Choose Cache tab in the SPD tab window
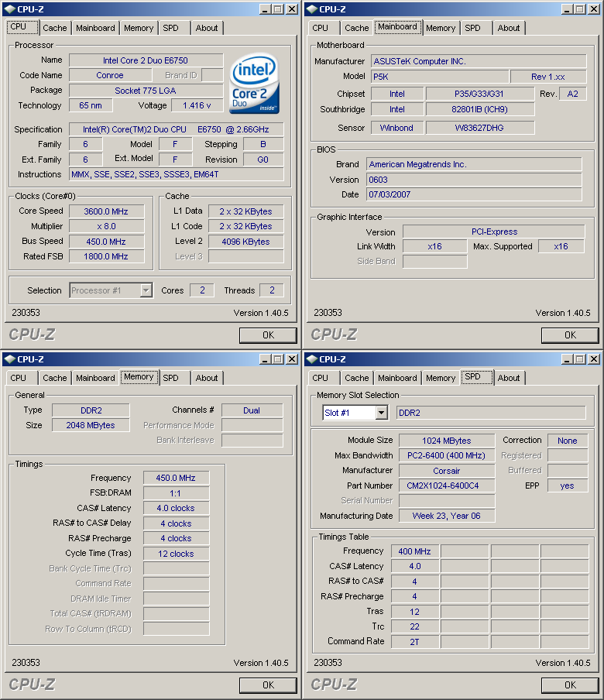This screenshot has height=700, width=604. tap(357, 378)
